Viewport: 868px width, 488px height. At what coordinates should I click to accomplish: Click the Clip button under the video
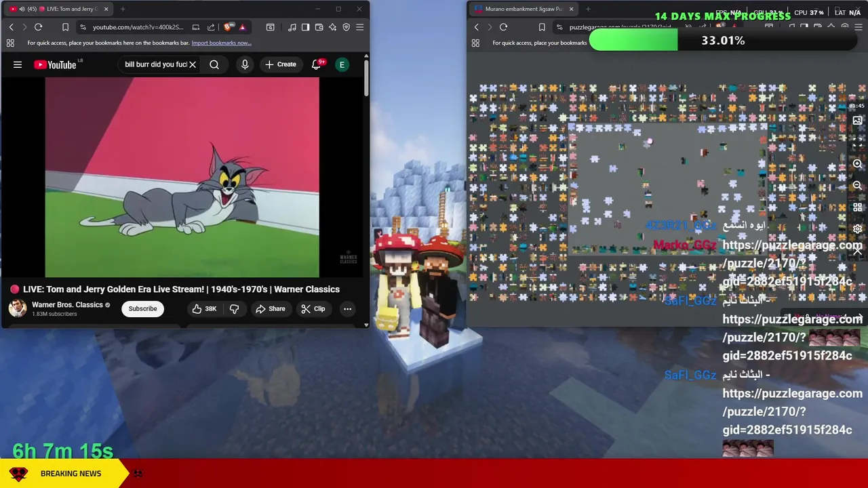pos(313,308)
